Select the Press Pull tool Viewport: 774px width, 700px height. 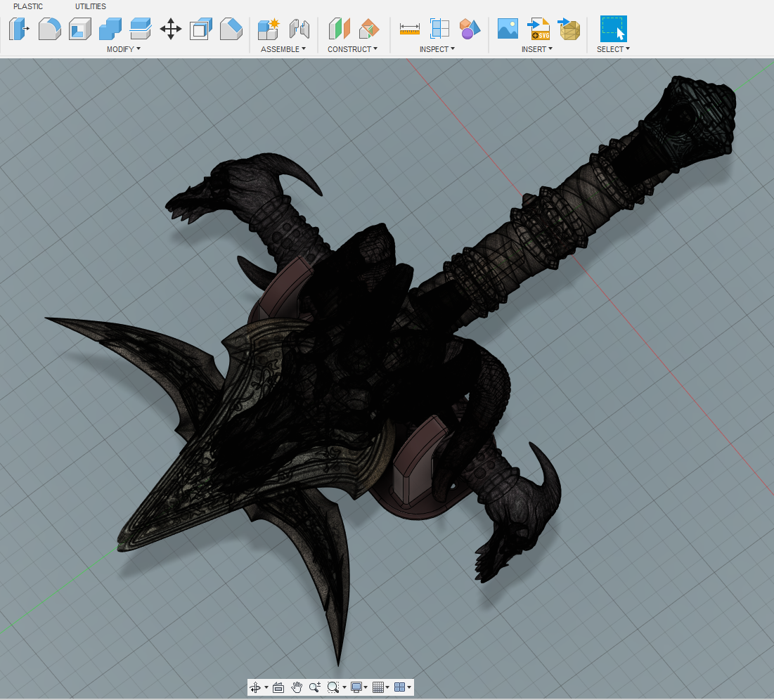pos(19,29)
